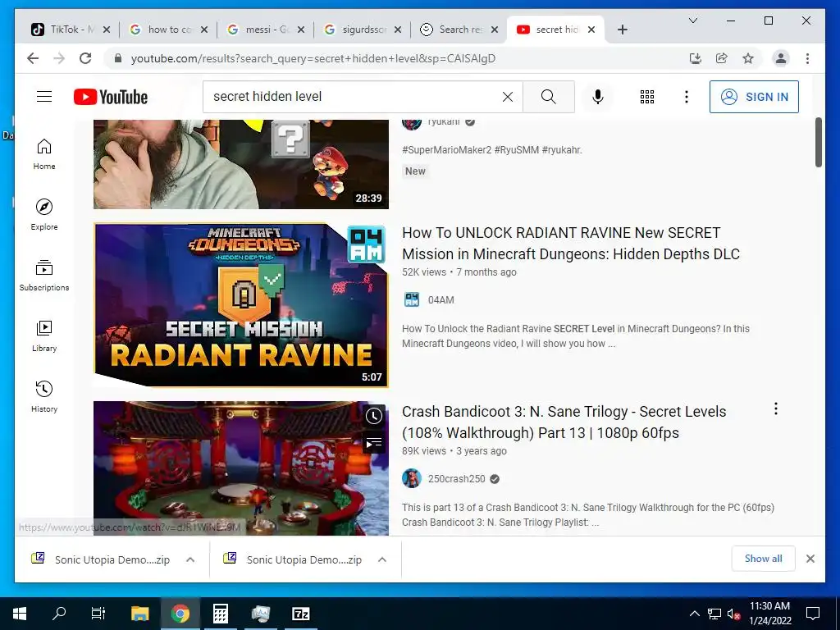Open History in the sidebar
Image resolution: width=840 pixels, height=630 pixels.
[44, 396]
